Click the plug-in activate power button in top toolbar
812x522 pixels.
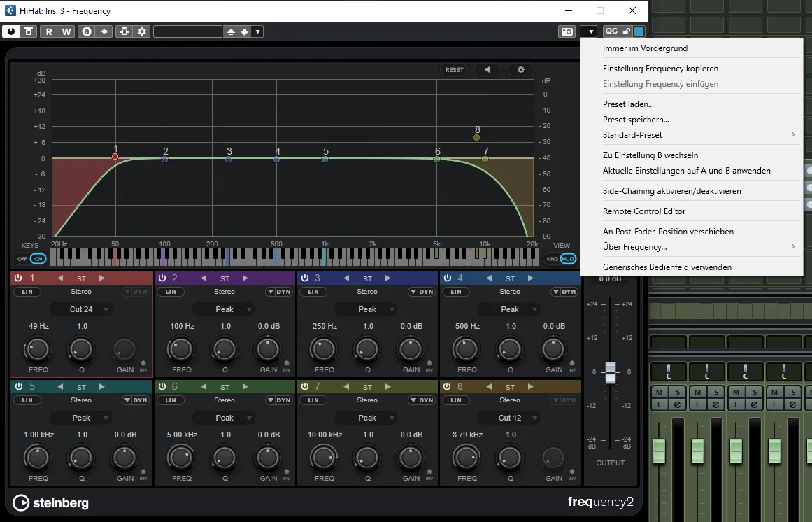coord(11,31)
